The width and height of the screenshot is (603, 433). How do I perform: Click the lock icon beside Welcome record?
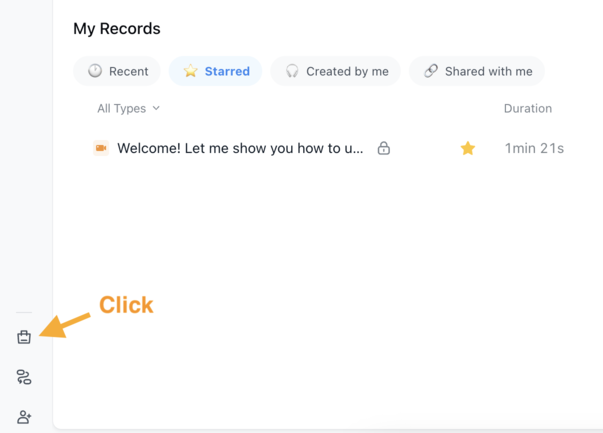pos(383,148)
